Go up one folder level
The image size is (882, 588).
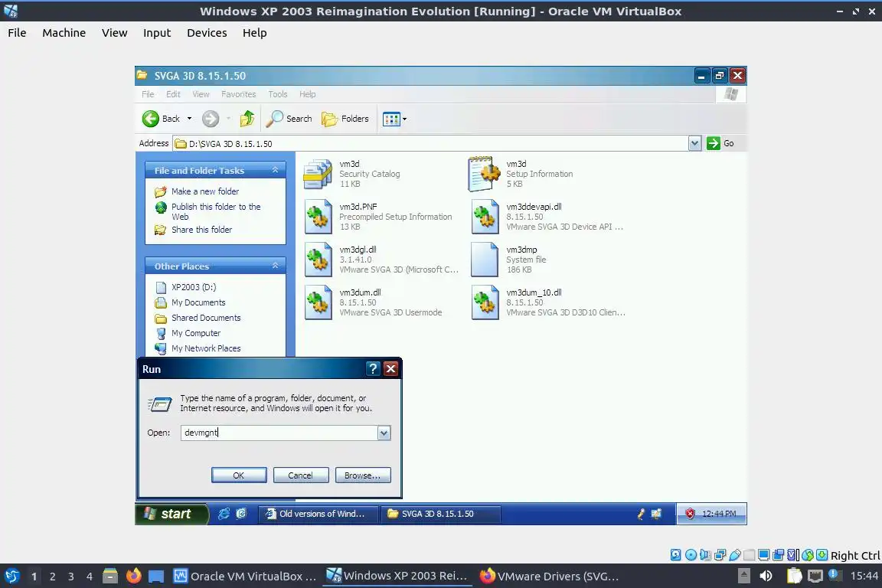tap(247, 119)
